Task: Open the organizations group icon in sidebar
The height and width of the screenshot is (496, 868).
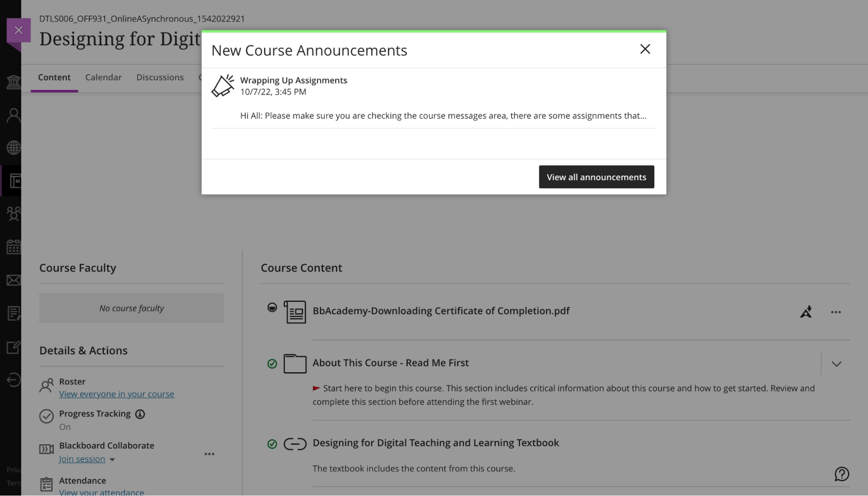Action: pyautogui.click(x=13, y=214)
